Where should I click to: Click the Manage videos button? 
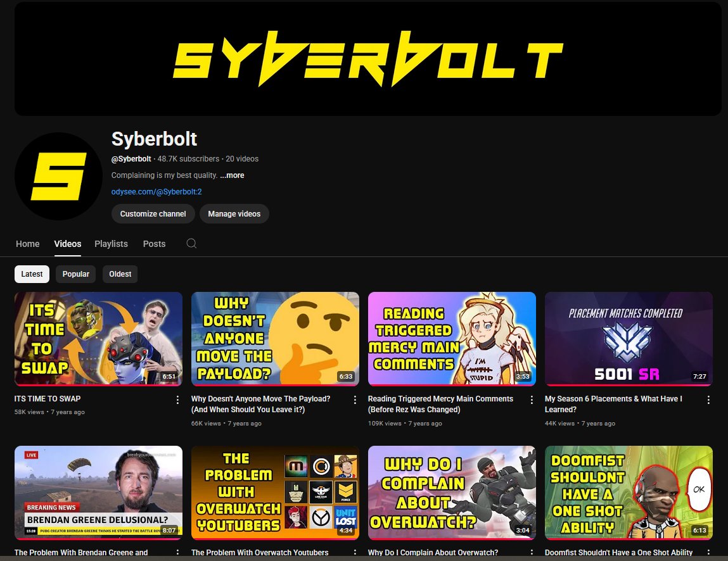234,213
